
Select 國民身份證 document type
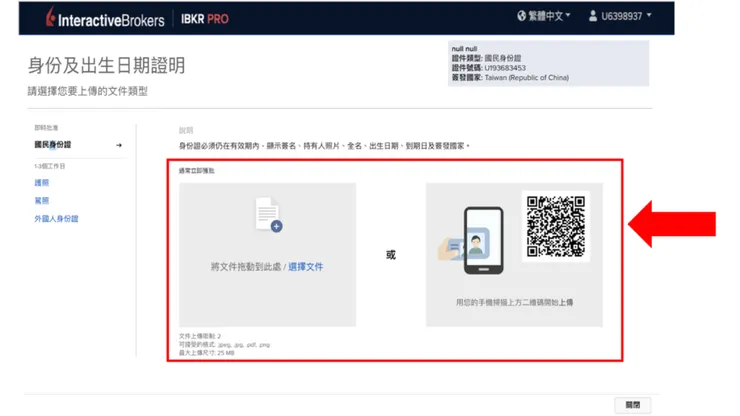52,144
